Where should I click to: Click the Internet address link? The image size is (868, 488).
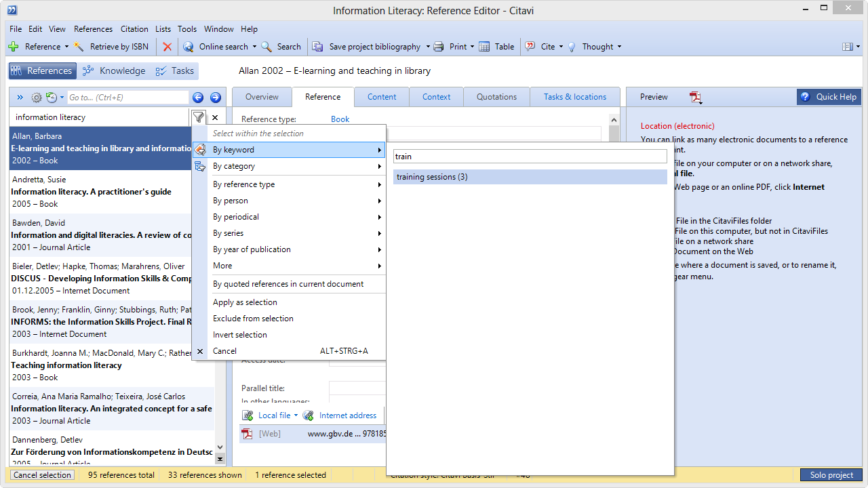(x=348, y=415)
